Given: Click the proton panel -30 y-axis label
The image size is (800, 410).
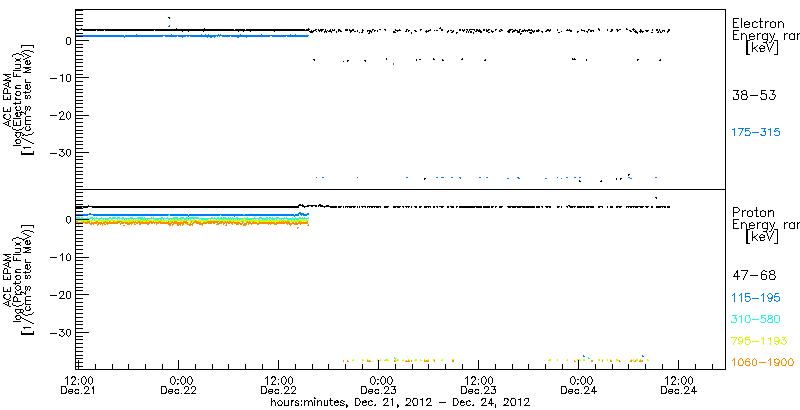Looking at the screenshot, I should [61, 332].
